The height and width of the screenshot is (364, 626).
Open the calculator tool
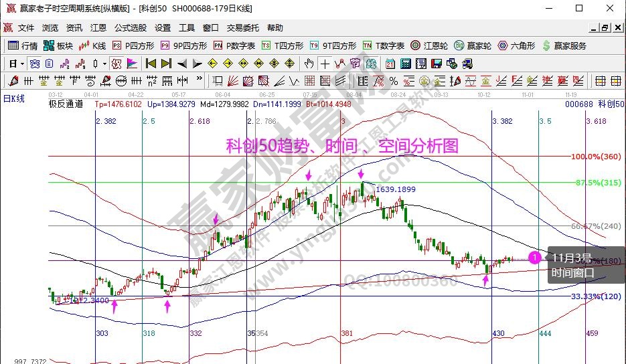click(406, 64)
